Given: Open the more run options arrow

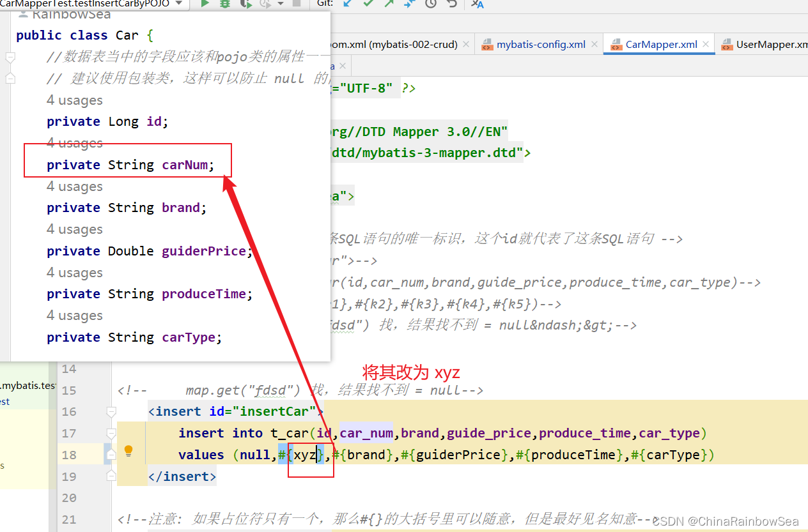Looking at the screenshot, I should coord(280,3).
